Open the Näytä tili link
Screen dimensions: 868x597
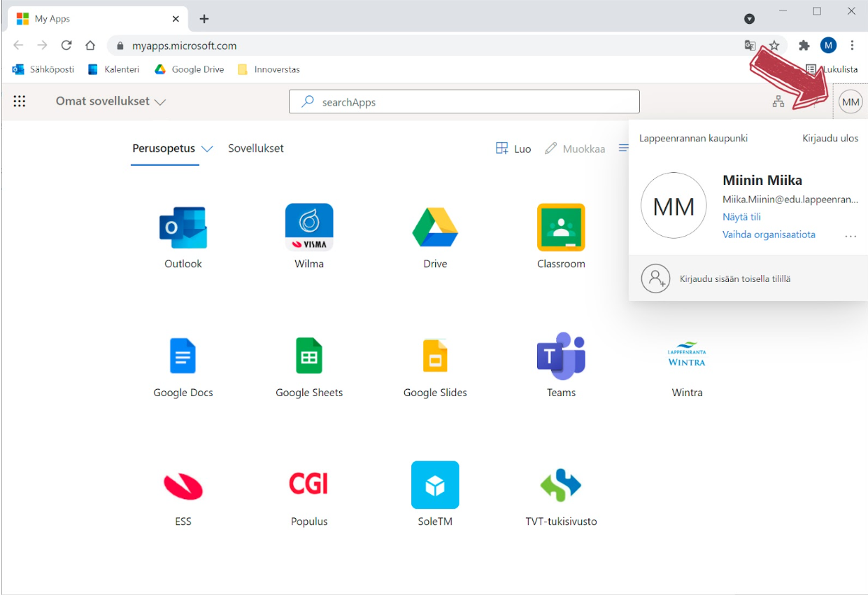(741, 217)
